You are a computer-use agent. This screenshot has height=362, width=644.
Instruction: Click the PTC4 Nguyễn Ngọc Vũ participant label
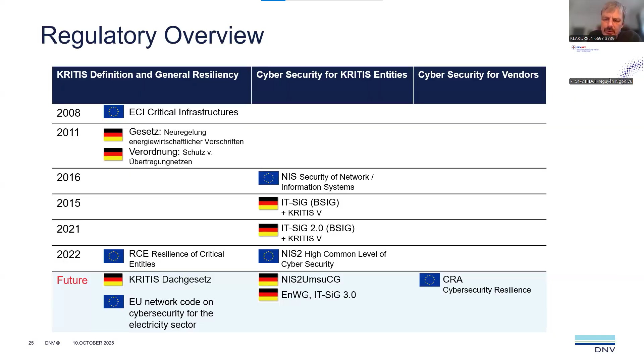[x=601, y=81]
